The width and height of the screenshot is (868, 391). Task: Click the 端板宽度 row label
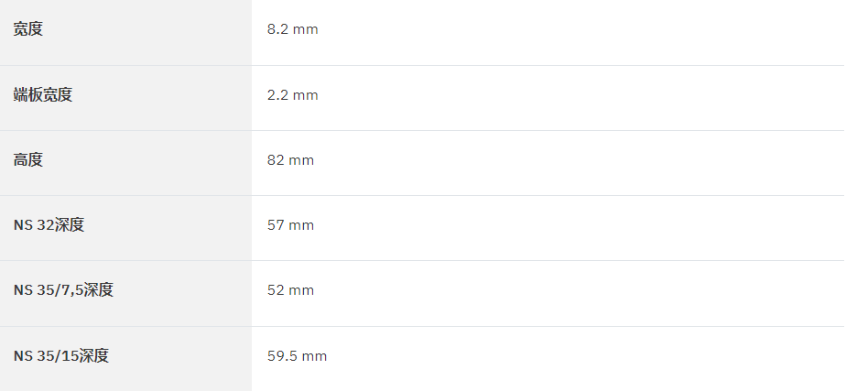43,94
